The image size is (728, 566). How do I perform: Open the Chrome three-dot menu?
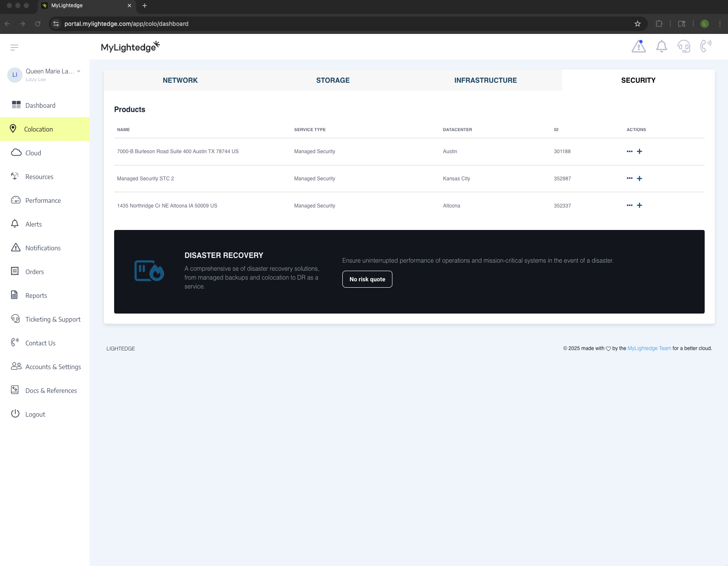[x=720, y=24]
